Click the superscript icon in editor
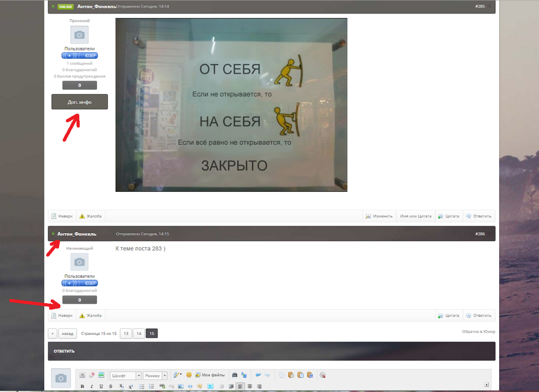Image resolution: width=539 pixels, height=392 pixels. tap(130, 386)
